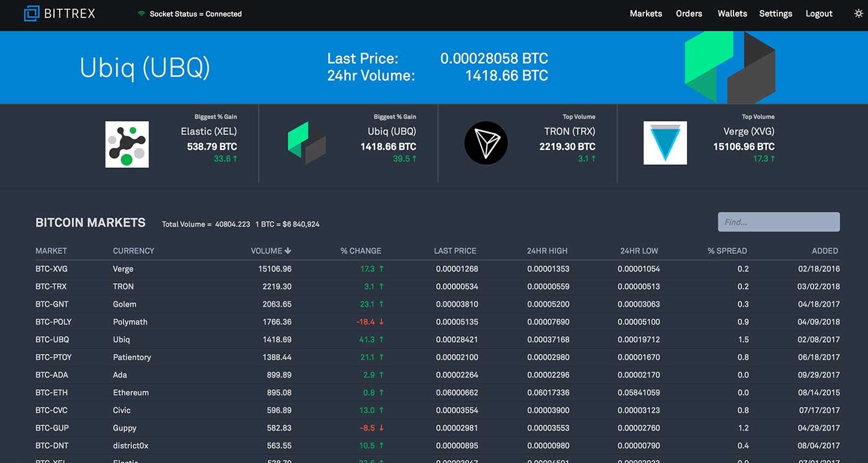Open the Settings menu
The image size is (868, 463).
(776, 14)
